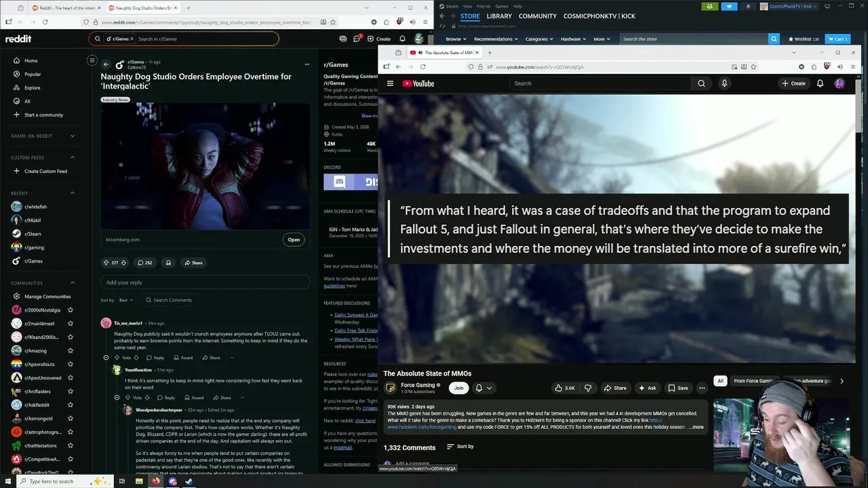This screenshot has height=488, width=868.
Task: Star the r/AskReddit community
Action: pyautogui.click(x=71, y=405)
